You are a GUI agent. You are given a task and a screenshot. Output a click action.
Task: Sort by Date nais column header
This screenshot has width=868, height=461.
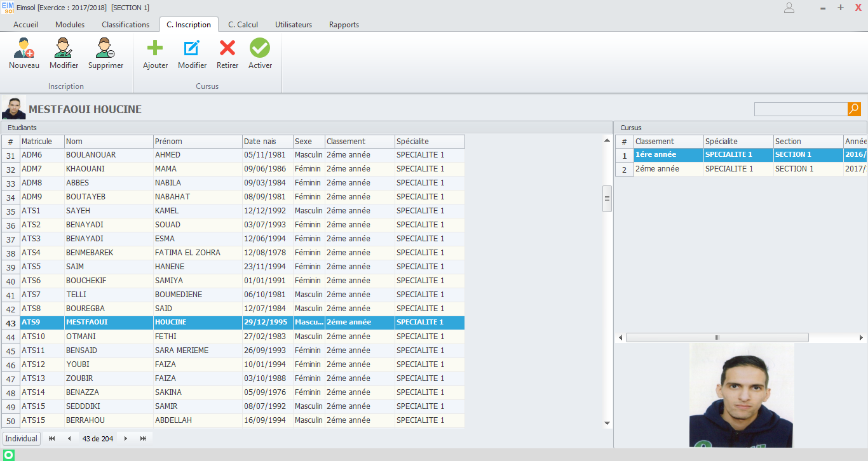pyautogui.click(x=267, y=142)
